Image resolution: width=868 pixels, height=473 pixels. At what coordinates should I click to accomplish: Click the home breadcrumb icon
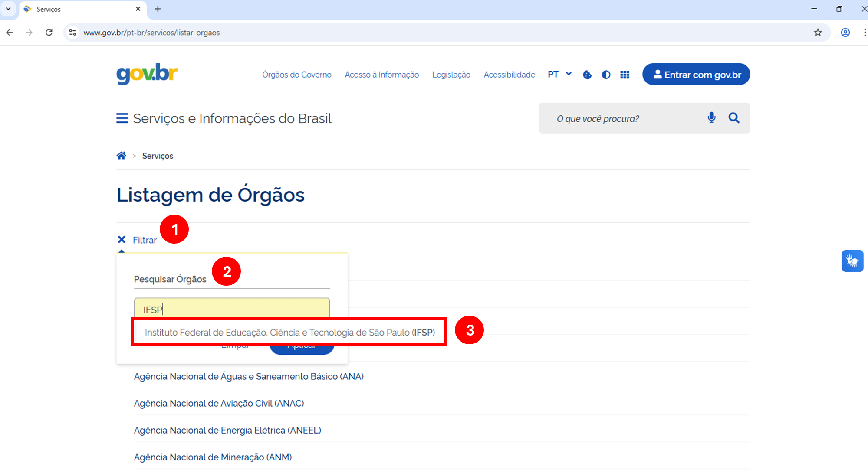pyautogui.click(x=121, y=156)
